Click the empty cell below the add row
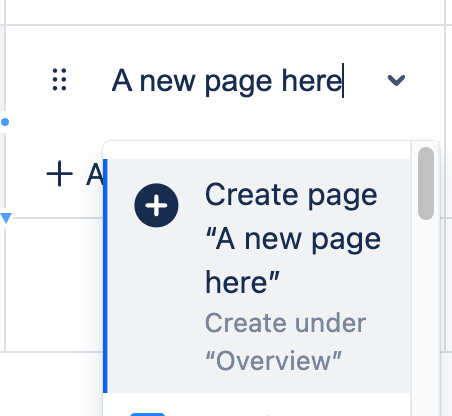The height and width of the screenshot is (416, 452). tap(53, 284)
